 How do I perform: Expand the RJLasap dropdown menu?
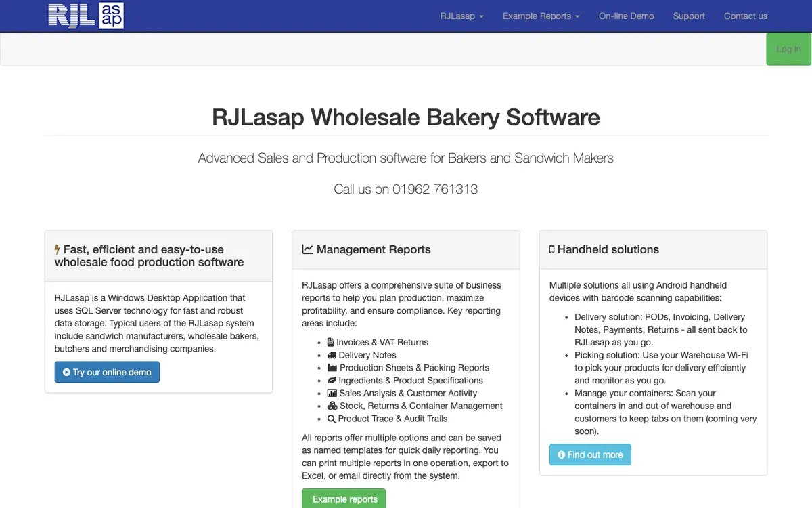pos(462,16)
